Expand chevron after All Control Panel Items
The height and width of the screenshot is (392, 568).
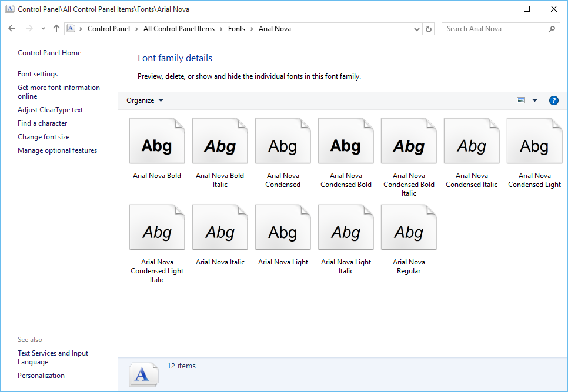(x=221, y=29)
